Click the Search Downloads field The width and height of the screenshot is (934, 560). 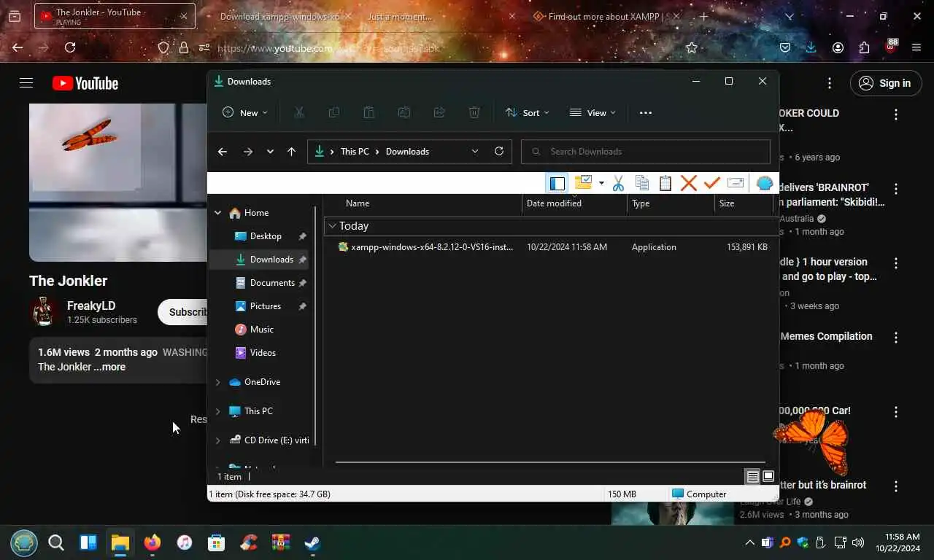click(646, 152)
